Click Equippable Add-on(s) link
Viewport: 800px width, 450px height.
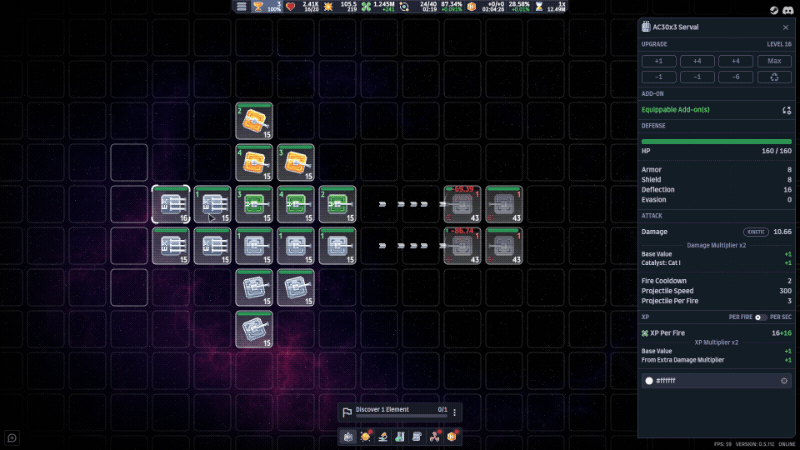pos(675,110)
